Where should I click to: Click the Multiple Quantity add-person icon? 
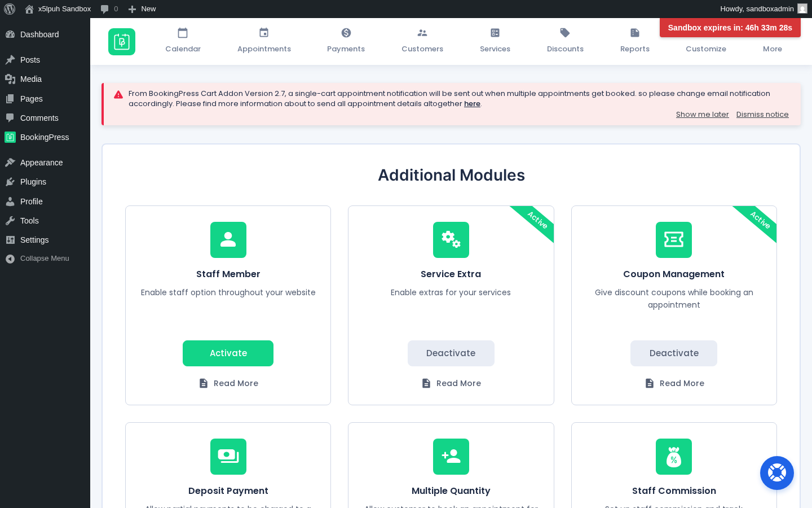(451, 457)
